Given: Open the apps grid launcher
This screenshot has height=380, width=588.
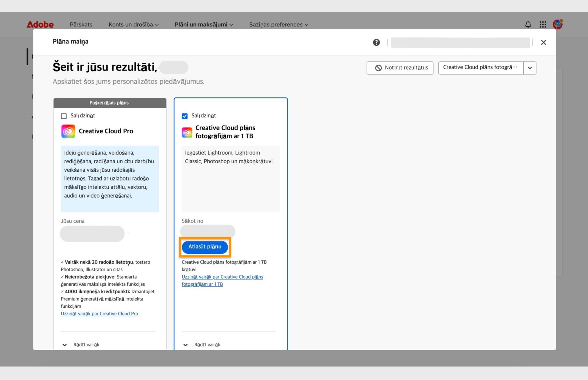Looking at the screenshot, I should [543, 25].
